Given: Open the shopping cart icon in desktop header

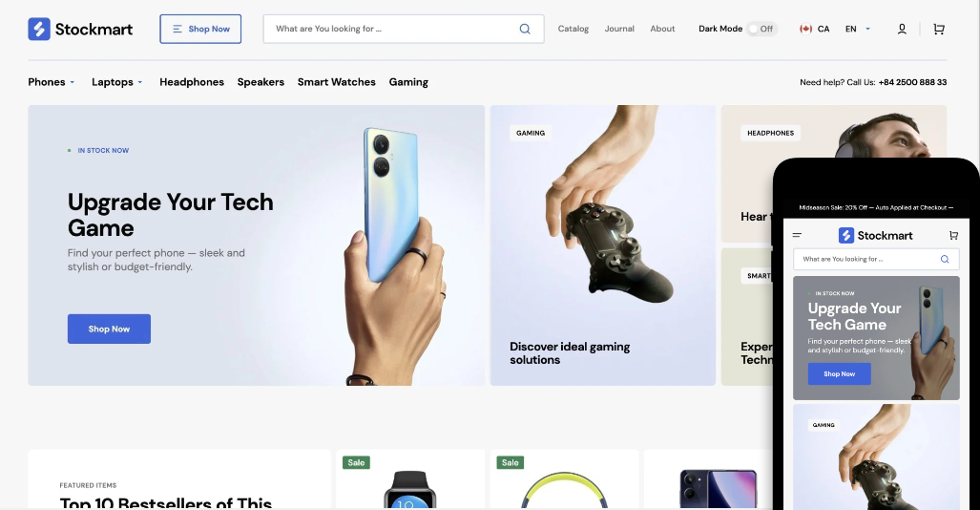Looking at the screenshot, I should tap(939, 29).
